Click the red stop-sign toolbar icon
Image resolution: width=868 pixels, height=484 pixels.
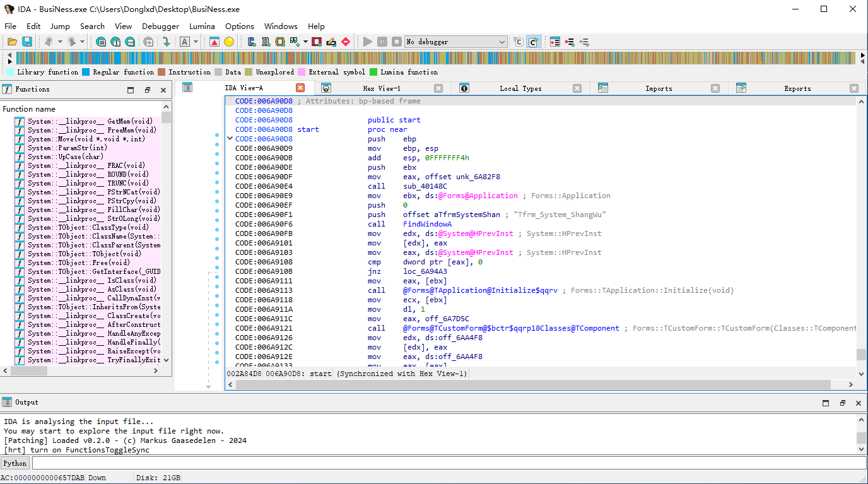[x=346, y=42]
